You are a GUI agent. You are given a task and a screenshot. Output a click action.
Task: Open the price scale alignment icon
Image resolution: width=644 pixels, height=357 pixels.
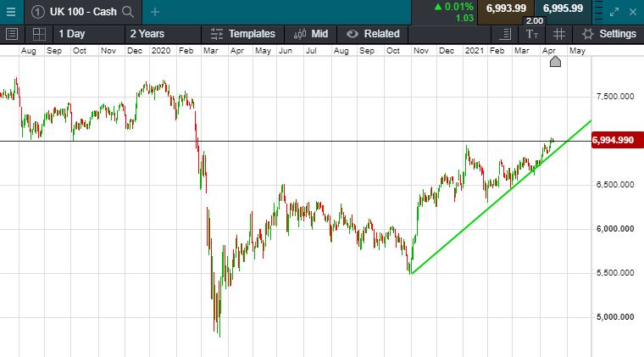point(506,34)
